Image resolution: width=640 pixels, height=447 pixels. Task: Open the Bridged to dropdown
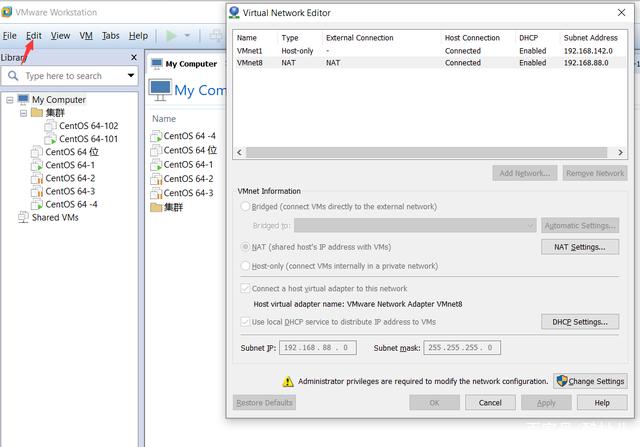pos(415,225)
